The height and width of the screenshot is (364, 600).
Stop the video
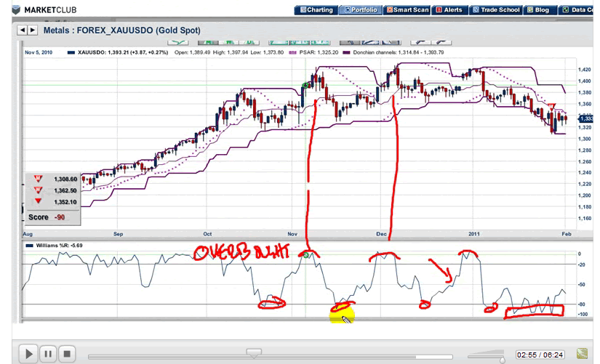click(x=67, y=354)
